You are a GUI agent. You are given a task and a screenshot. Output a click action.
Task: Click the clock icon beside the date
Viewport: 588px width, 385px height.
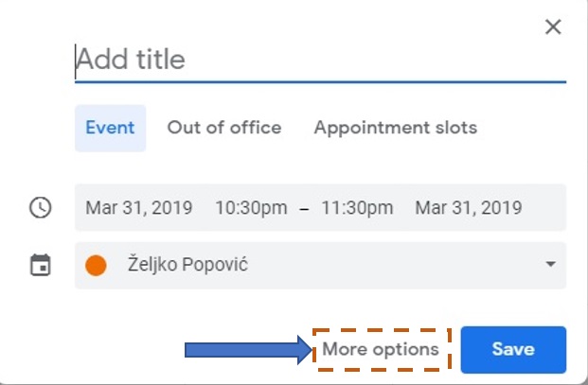pos(40,208)
